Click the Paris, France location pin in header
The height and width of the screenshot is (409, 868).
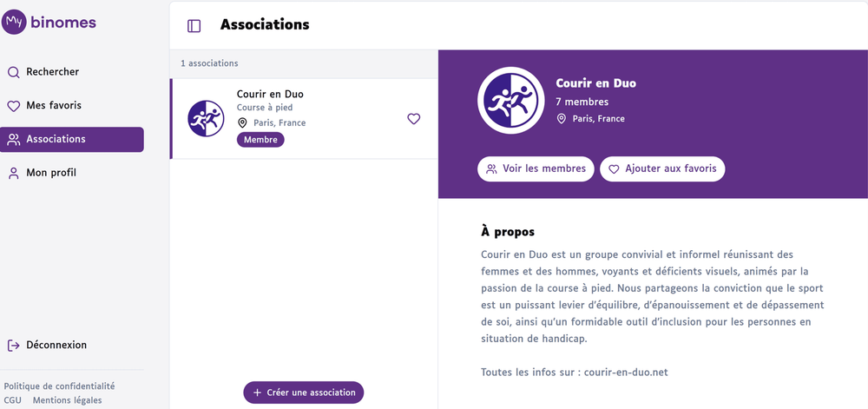pyautogui.click(x=562, y=119)
